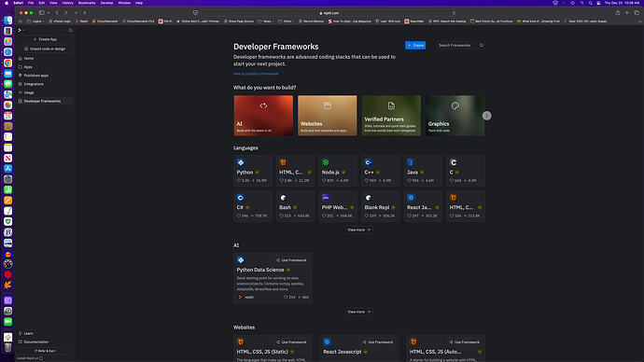Click the Learn icon in sidebar
This screenshot has height=362, width=644.
coord(21,333)
